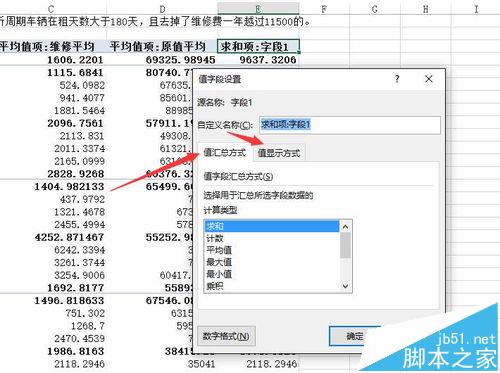500x373 pixels.
Task: Click cell with value 1115.6841
Action: click(x=53, y=72)
